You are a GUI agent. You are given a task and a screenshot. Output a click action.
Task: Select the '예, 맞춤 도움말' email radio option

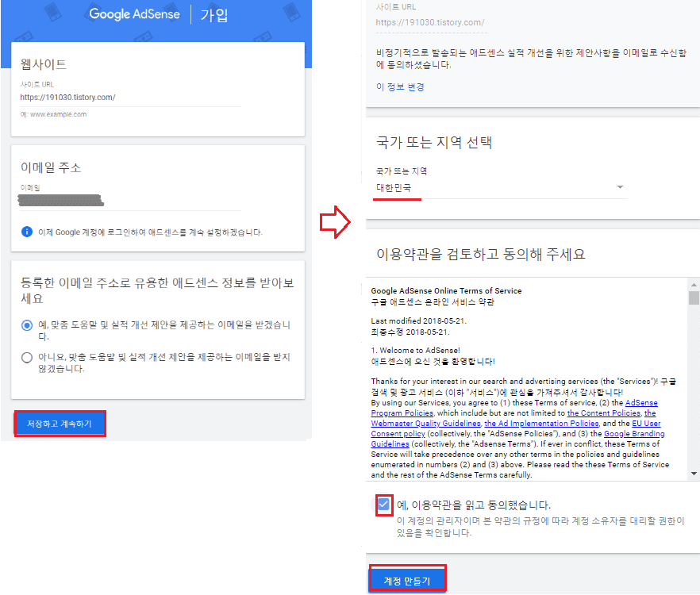(27, 325)
